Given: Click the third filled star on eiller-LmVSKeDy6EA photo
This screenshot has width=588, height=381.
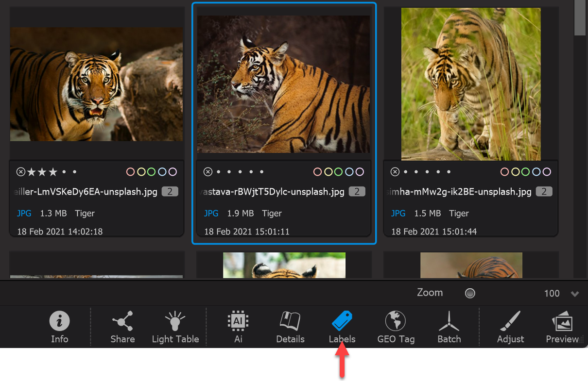Looking at the screenshot, I should (x=53, y=172).
